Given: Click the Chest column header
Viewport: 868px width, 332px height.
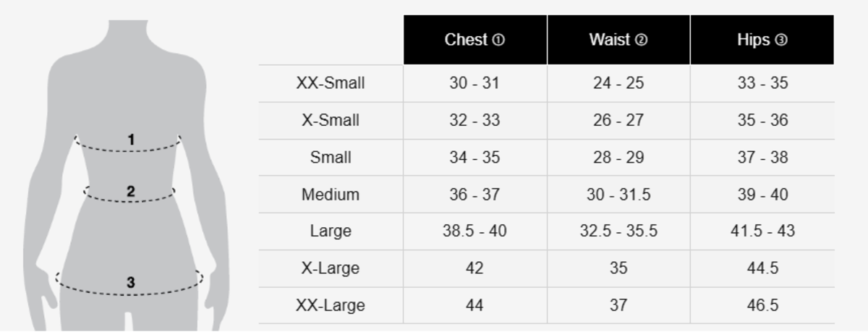Looking at the screenshot, I should tap(467, 41).
